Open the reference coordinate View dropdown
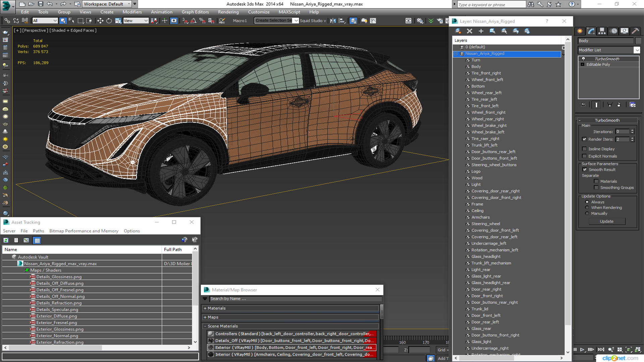 point(136,21)
